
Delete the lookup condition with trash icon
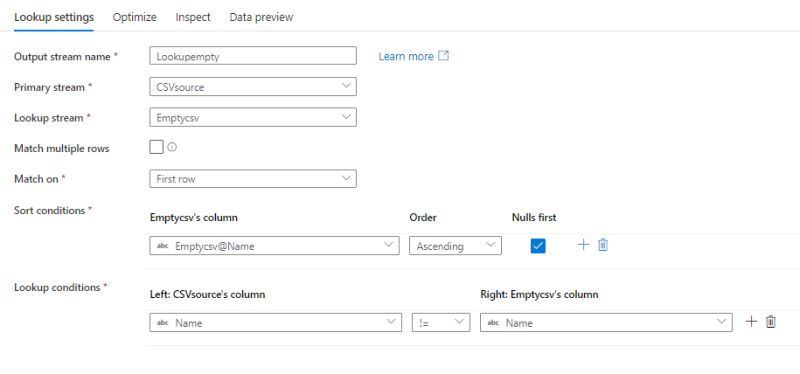pos(771,322)
